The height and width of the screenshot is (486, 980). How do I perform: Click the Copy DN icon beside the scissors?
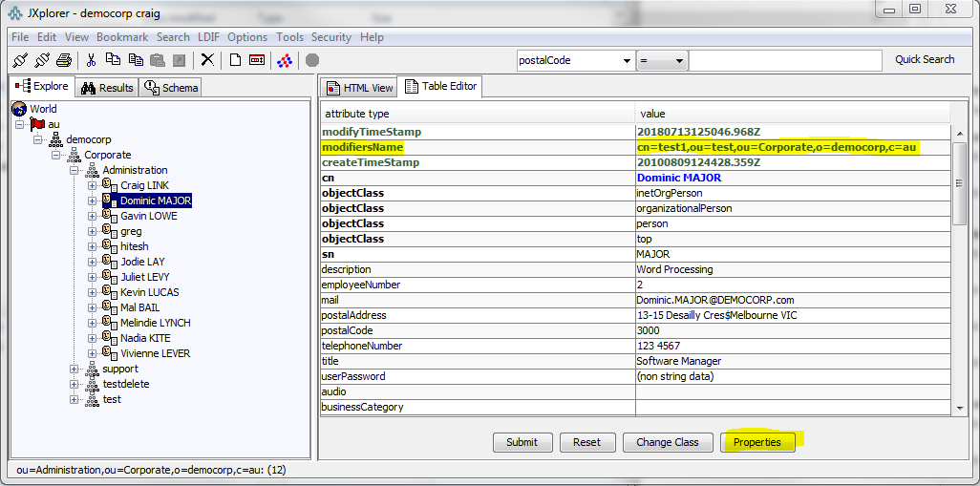coord(113,59)
